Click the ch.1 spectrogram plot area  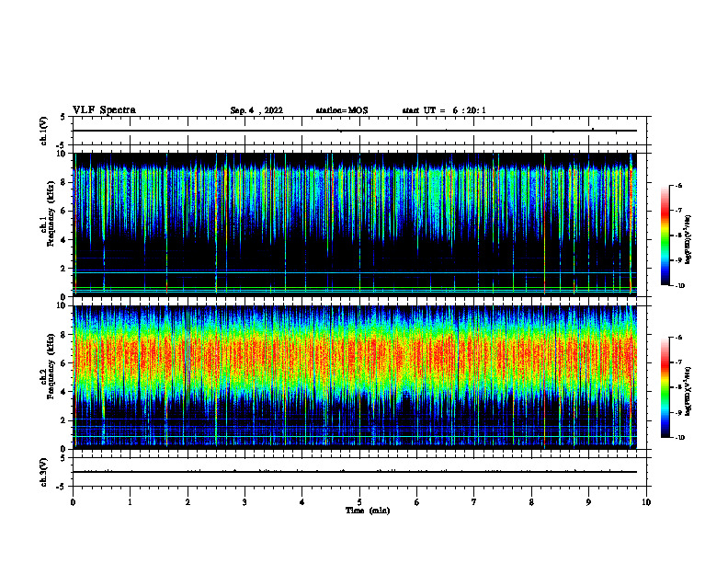(355, 224)
